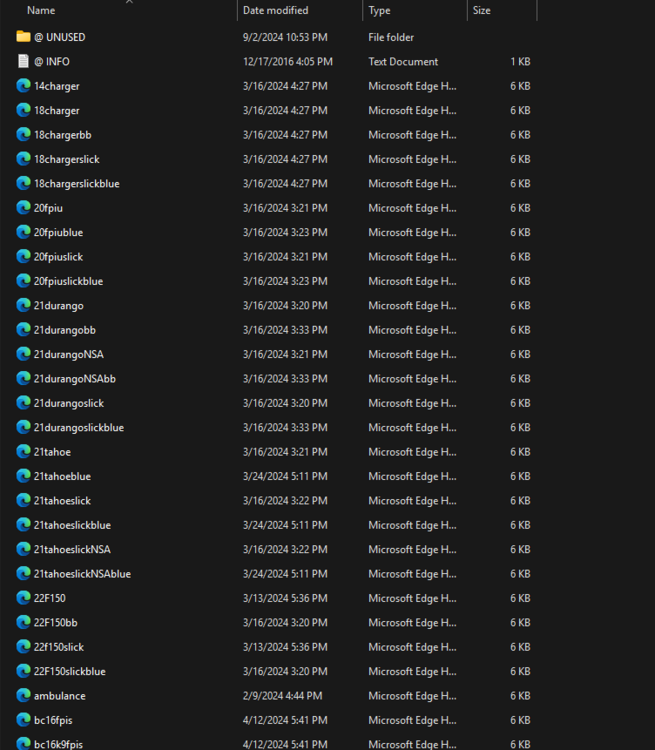Click the File folder type cell

(391, 37)
